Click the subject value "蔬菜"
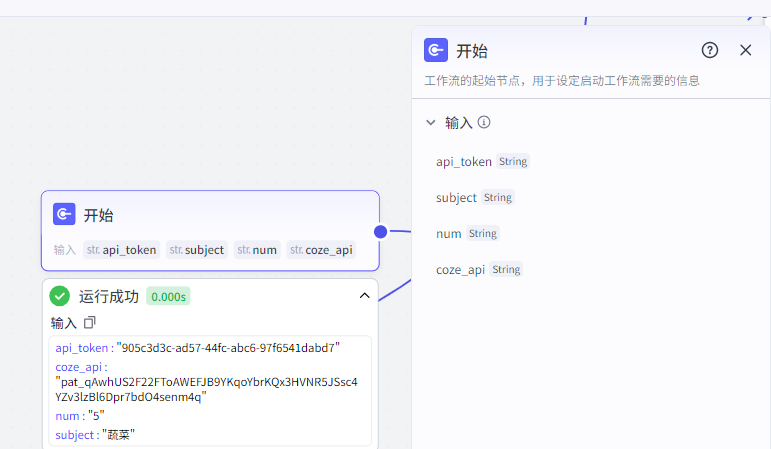771x449 pixels. point(118,435)
